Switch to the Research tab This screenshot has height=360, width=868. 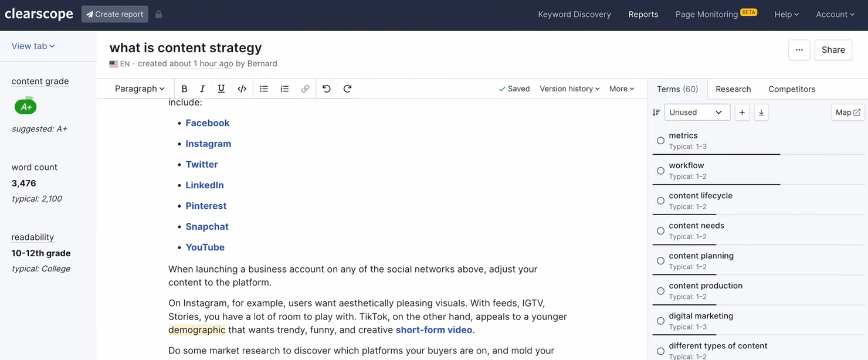coord(733,89)
